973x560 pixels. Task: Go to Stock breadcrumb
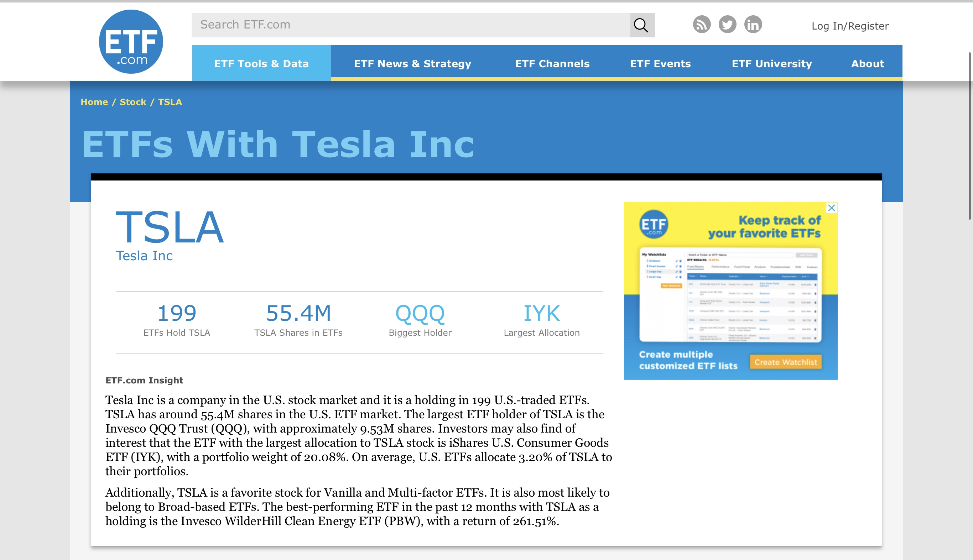coord(133,102)
